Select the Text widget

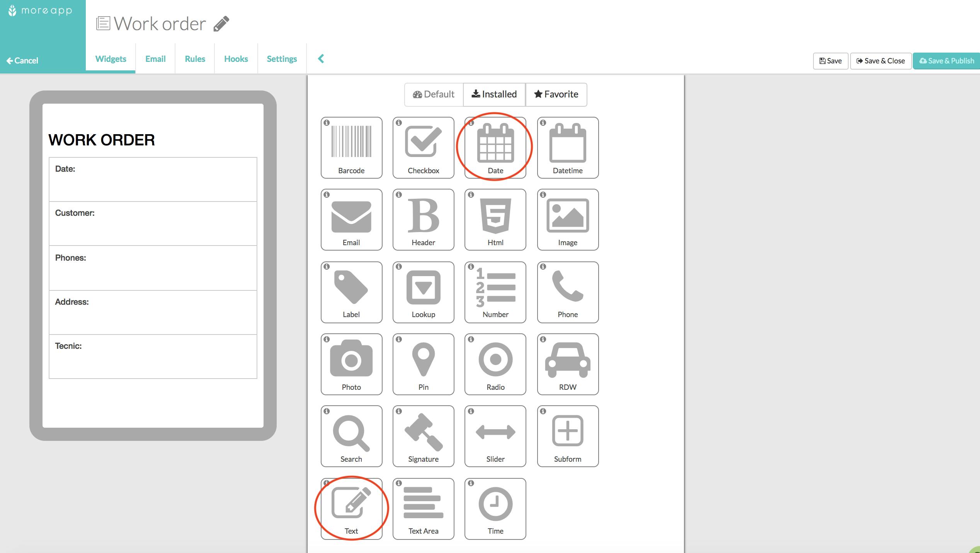coord(350,506)
